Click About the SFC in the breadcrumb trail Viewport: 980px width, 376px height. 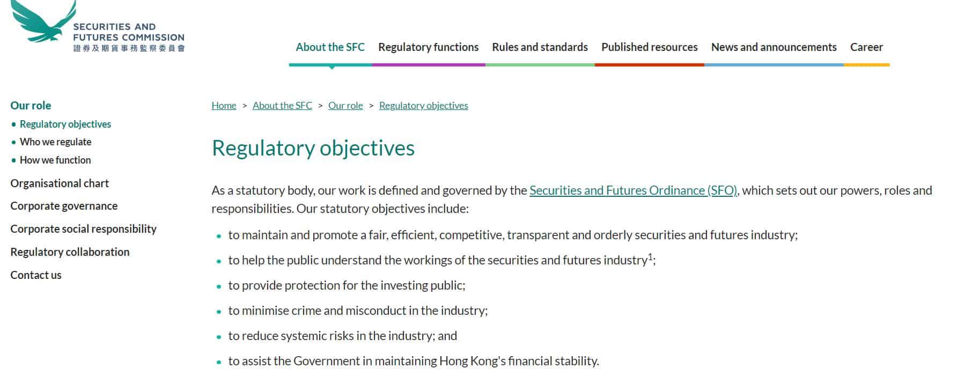[x=282, y=105]
